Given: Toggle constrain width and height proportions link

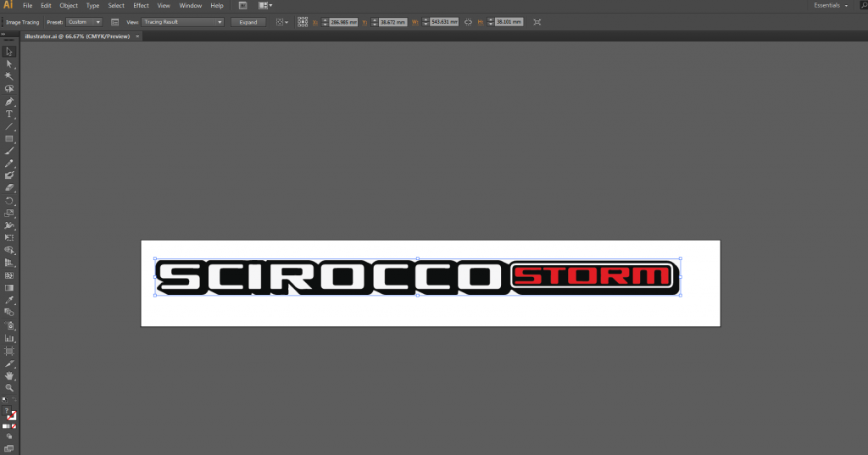Looking at the screenshot, I should tap(467, 22).
